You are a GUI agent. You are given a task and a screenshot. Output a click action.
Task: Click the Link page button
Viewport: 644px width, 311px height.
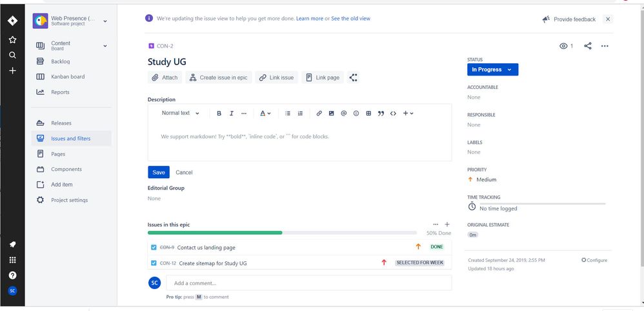[323, 77]
